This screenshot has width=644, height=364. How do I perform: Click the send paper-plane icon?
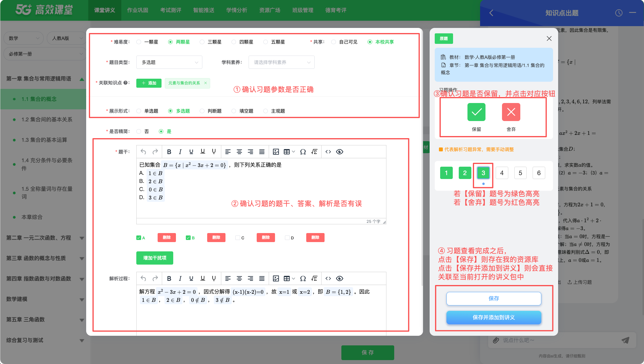coord(625,340)
